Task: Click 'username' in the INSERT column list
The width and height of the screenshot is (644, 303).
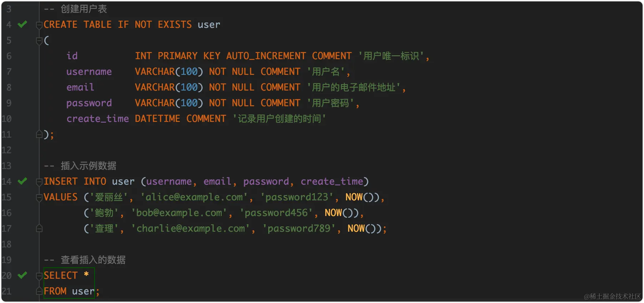Action: tap(169, 181)
